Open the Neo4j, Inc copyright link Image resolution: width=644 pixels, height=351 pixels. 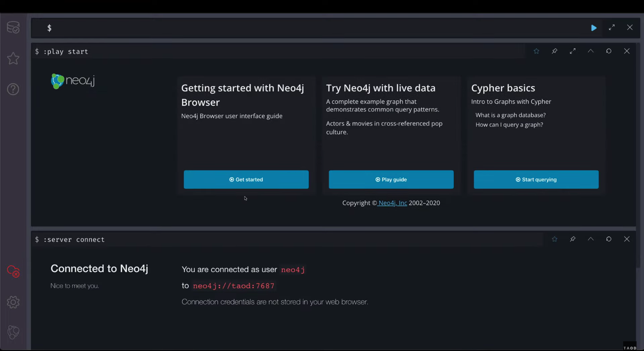[x=392, y=203]
